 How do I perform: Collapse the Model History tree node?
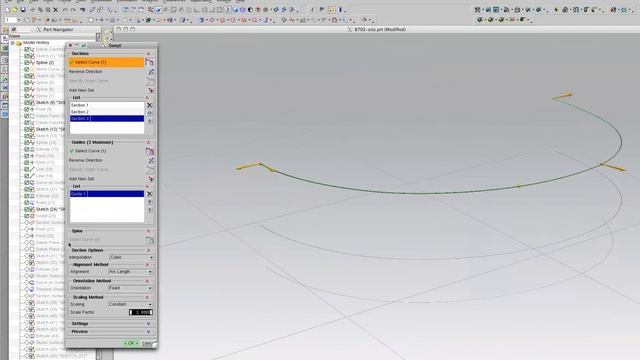[x=13, y=42]
